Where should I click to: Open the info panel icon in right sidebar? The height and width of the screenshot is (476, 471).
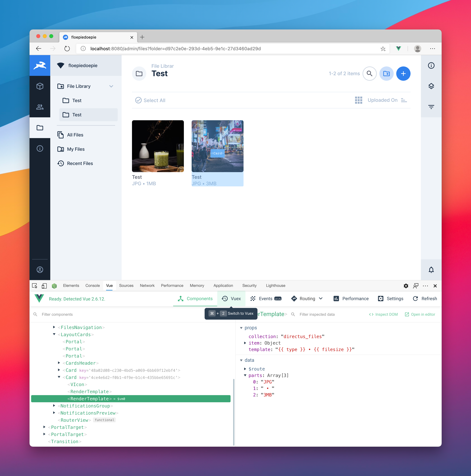(x=431, y=65)
